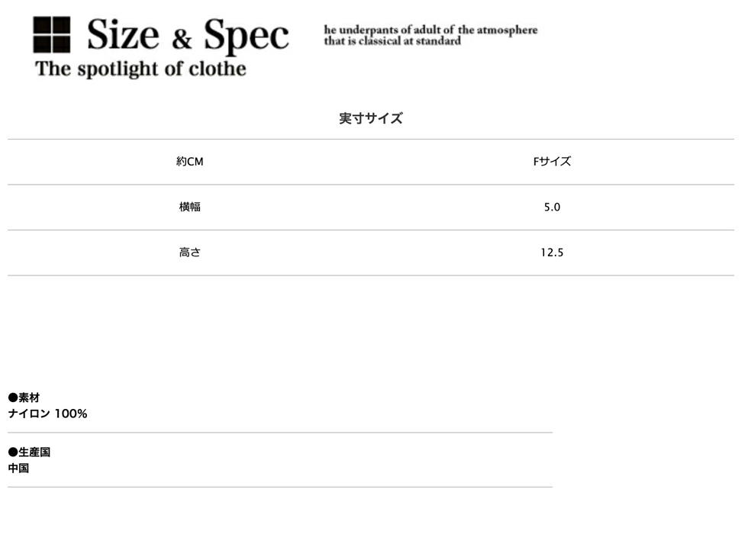Select the 12.5 height value
This screenshot has height=560, width=748.
552,253
